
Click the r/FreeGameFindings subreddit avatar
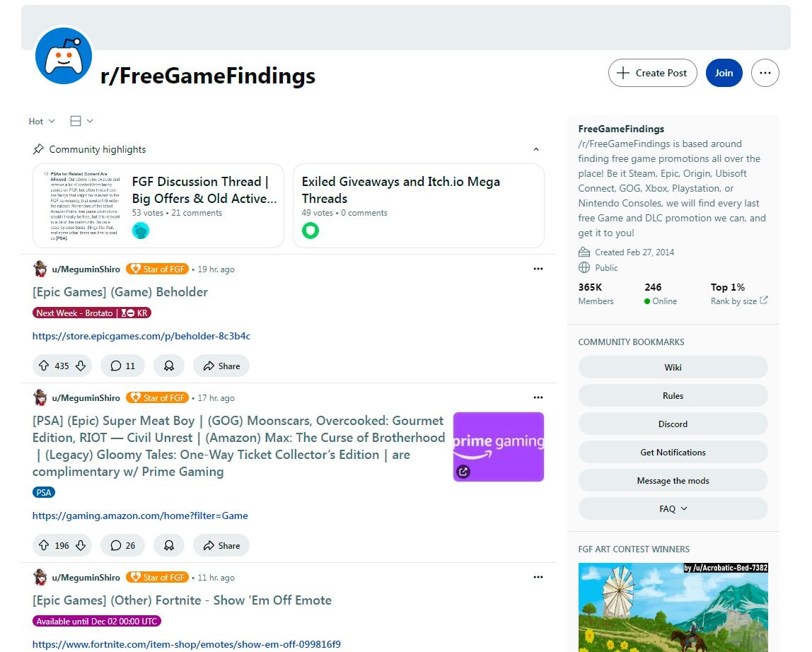63,56
